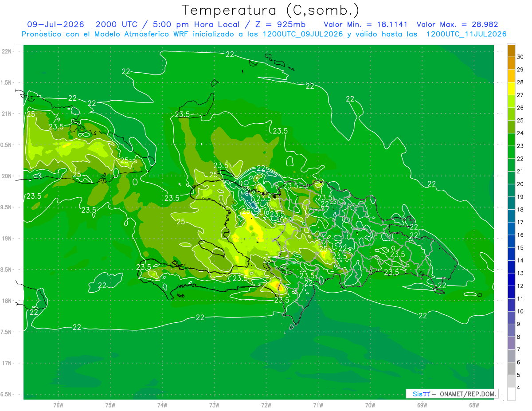532x411 pixels.
Task: Click the "70W" longitude axis label
Action: click(x=370, y=405)
